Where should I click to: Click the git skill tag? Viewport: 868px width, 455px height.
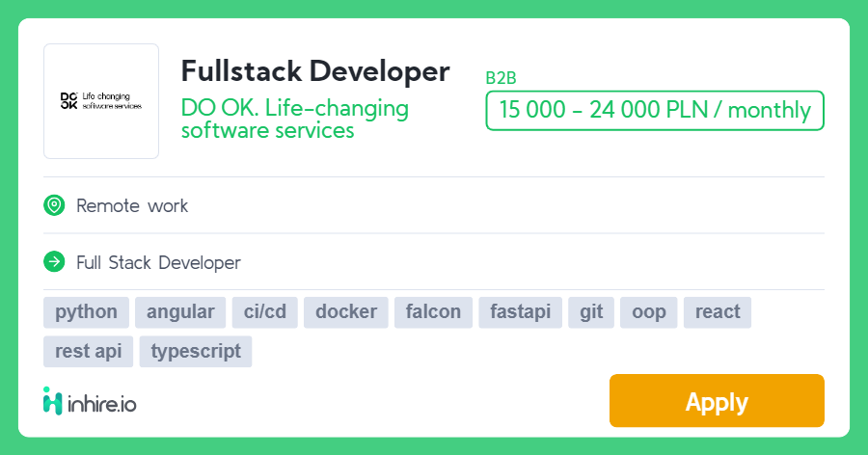[591, 312]
